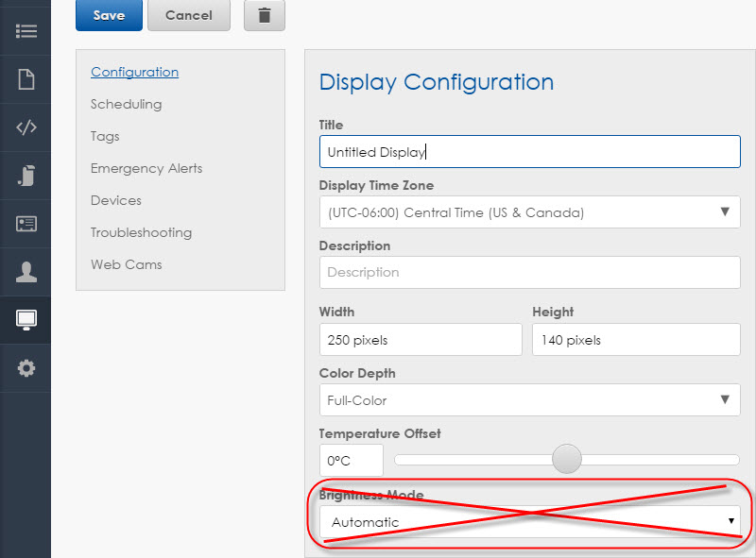Click the blank page document sidebar icon

tap(26, 79)
